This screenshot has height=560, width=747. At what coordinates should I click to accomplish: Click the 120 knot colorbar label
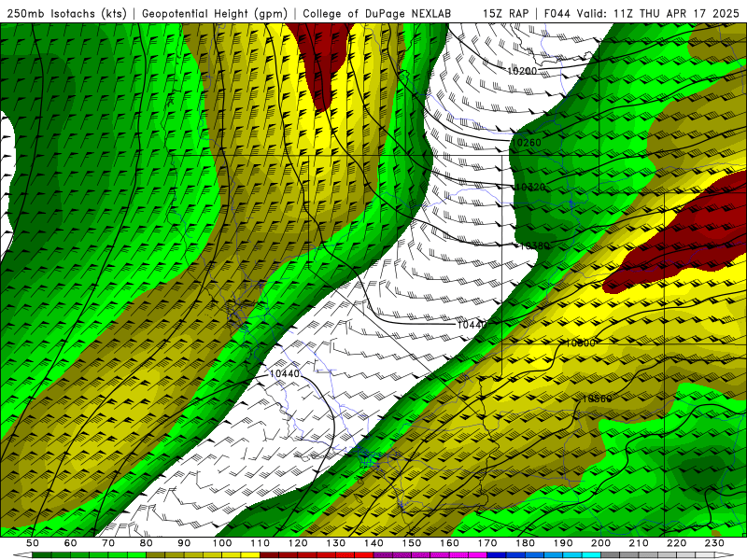pos(298,543)
